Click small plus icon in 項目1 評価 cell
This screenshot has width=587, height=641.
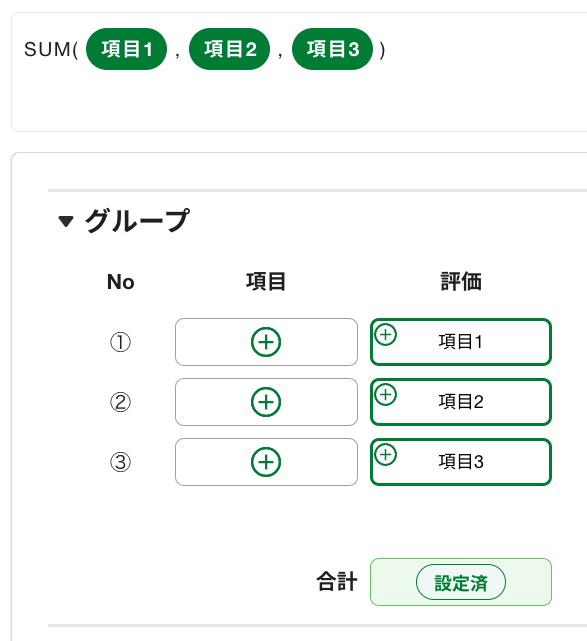(385, 334)
